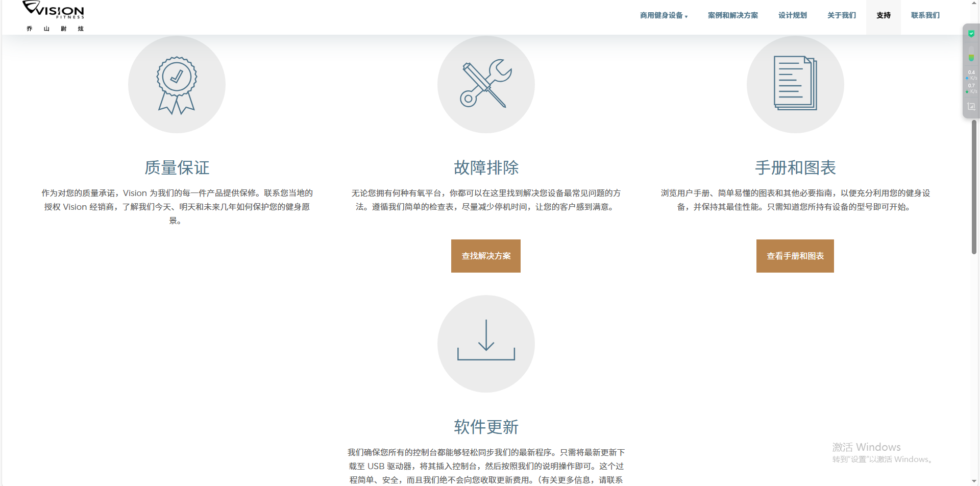The image size is (980, 486).
Task: Open the 设计规划 navigation item
Action: (x=792, y=15)
